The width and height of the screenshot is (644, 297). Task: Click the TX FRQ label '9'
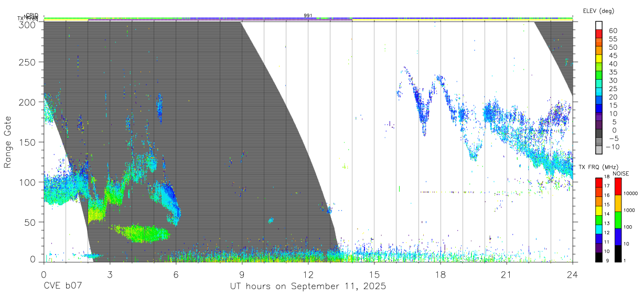tap(607, 261)
